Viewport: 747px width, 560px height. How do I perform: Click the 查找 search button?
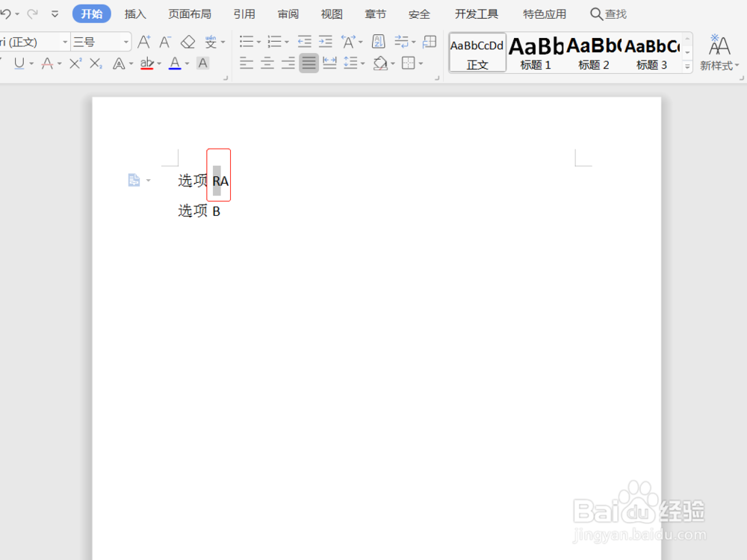tap(608, 13)
